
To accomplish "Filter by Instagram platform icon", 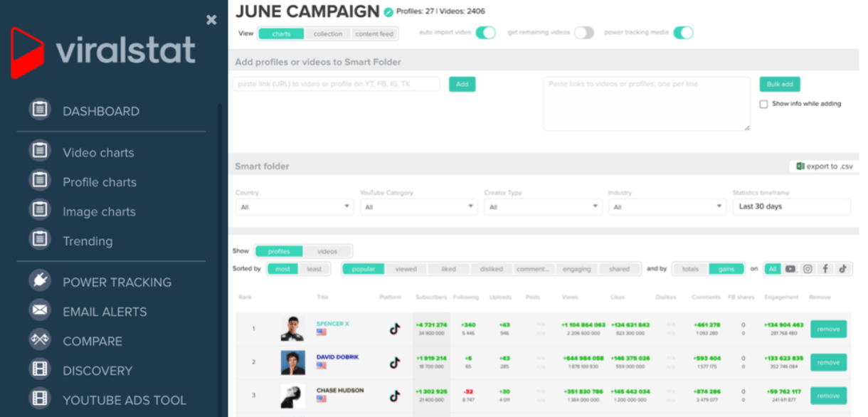I will [x=808, y=269].
